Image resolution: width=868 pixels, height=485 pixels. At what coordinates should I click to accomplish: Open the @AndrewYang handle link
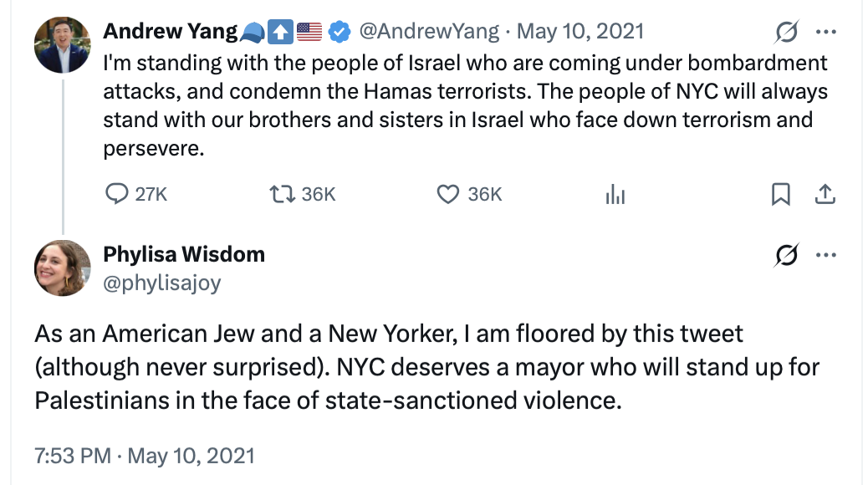tap(430, 32)
